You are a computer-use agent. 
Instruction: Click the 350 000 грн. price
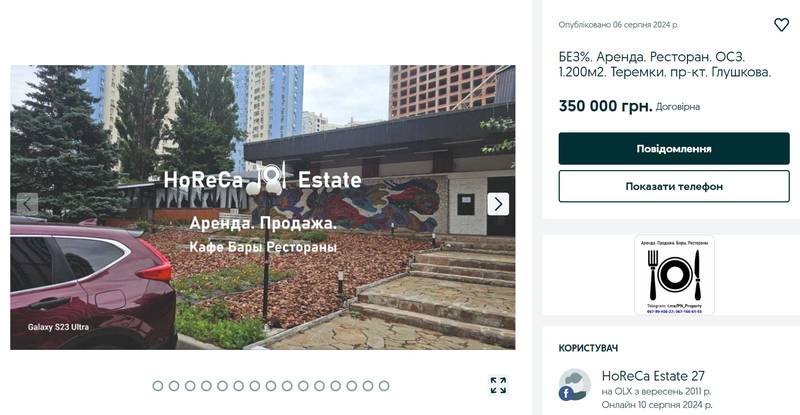pyautogui.click(x=605, y=106)
